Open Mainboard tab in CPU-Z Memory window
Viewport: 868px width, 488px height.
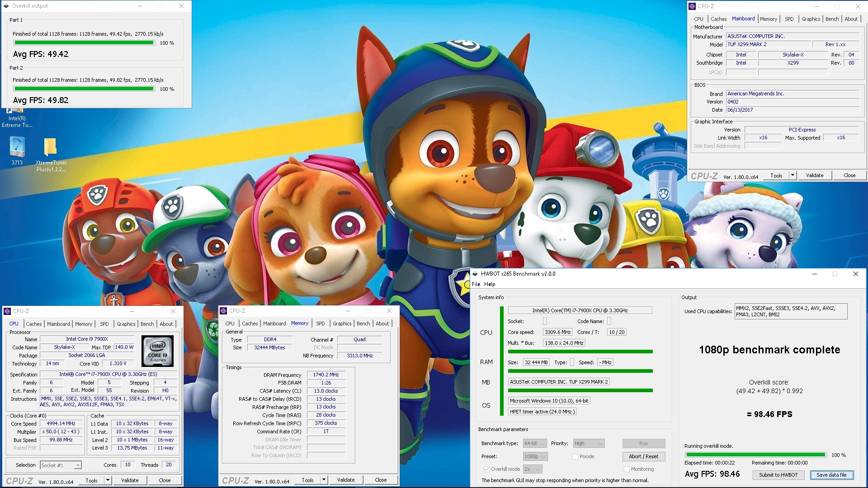[x=274, y=324]
